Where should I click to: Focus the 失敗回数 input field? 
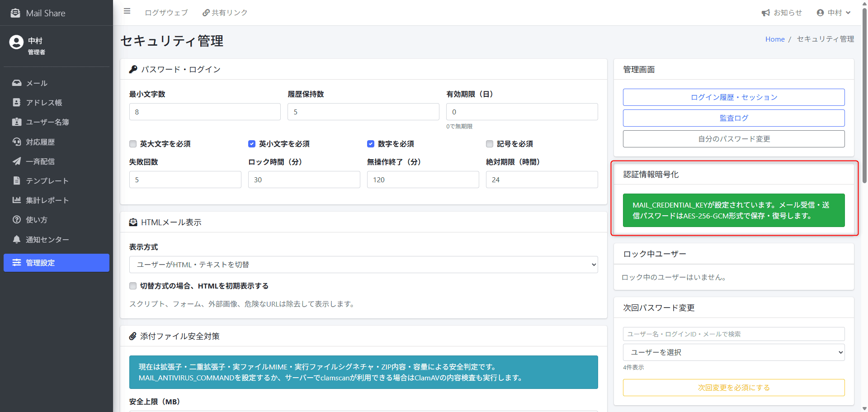click(185, 180)
